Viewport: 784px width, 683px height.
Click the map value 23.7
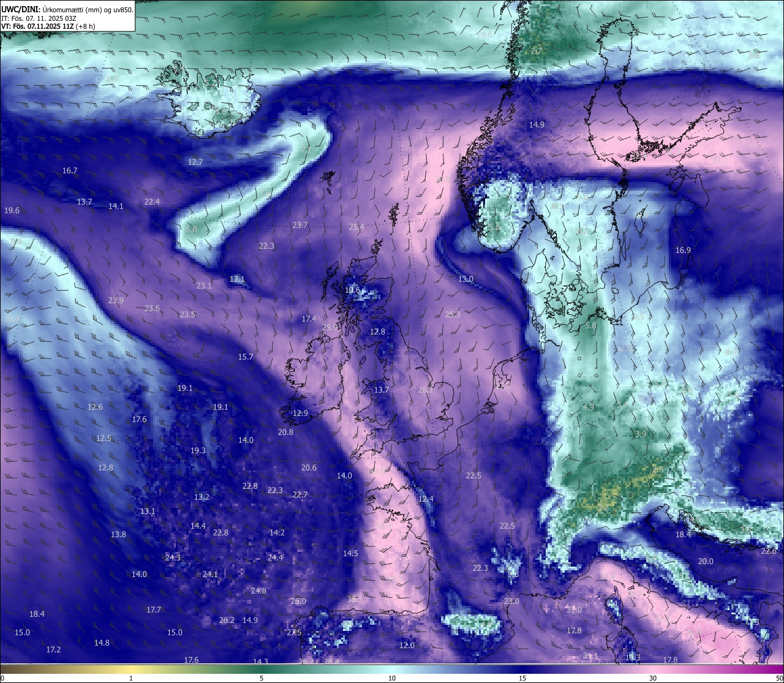click(300, 225)
